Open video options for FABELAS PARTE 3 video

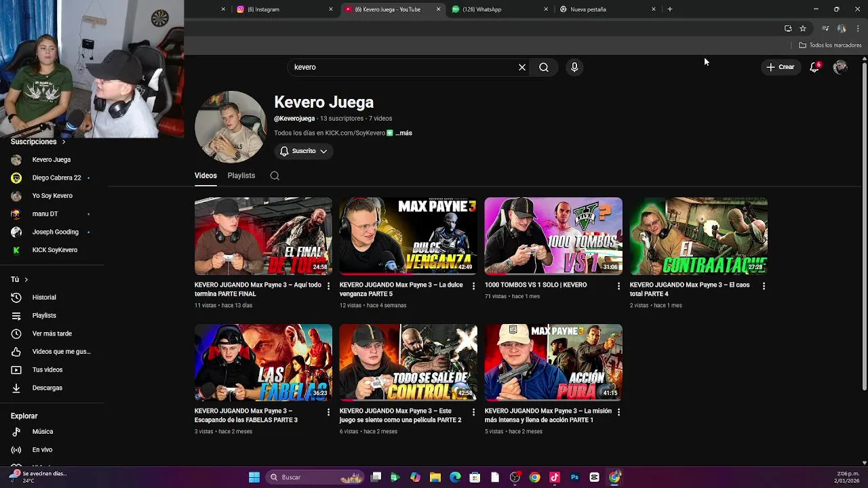[329, 412]
